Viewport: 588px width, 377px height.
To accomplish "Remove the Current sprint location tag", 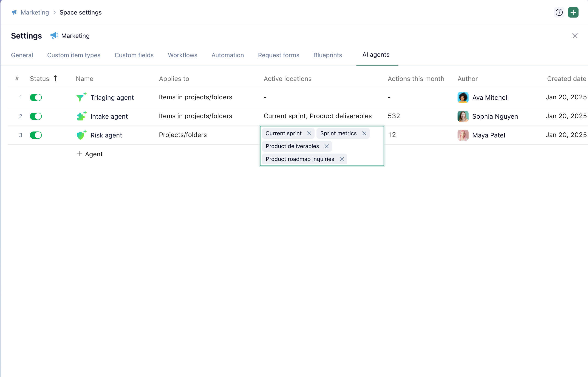I will click(309, 133).
